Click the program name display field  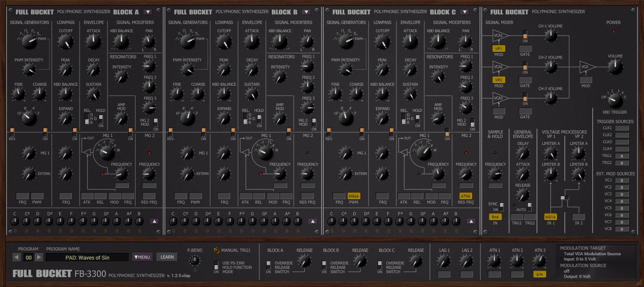tap(87, 257)
